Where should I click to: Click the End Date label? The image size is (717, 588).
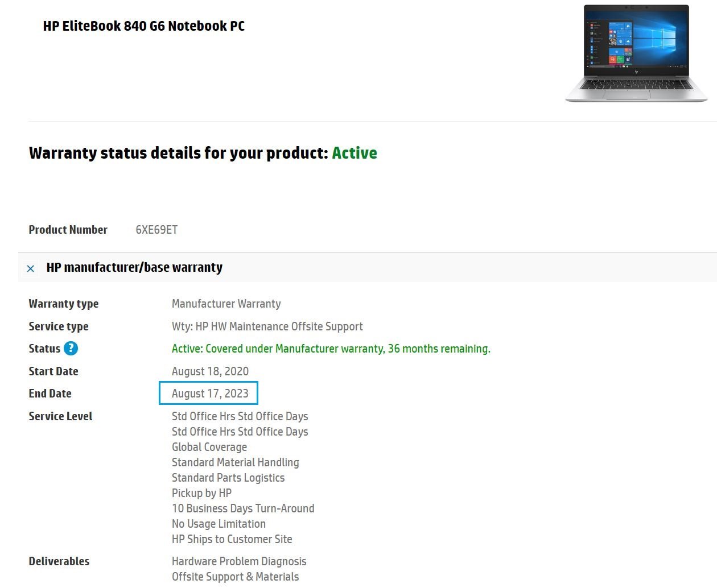[50, 394]
